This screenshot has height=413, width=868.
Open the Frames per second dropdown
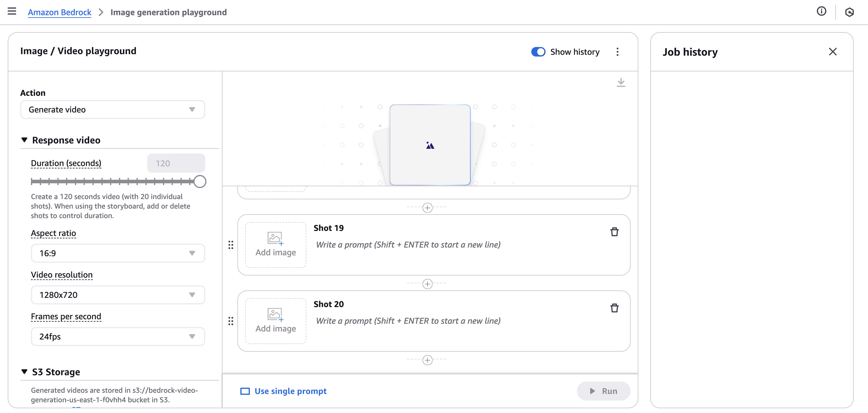point(117,337)
